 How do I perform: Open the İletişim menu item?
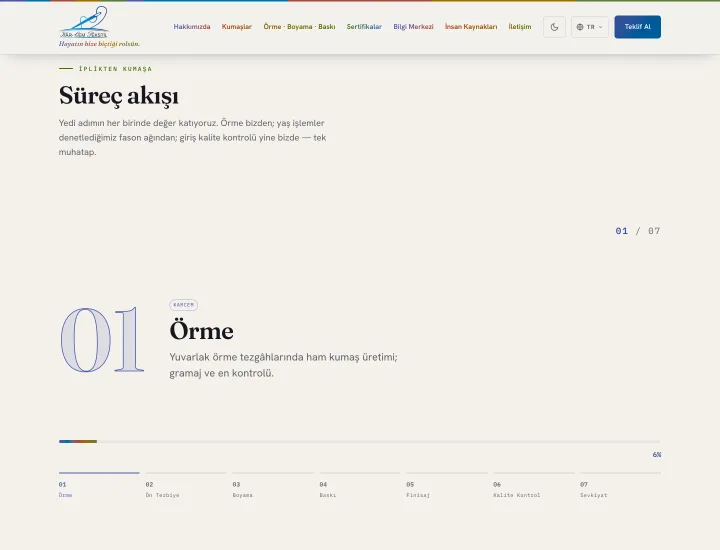[x=520, y=27]
